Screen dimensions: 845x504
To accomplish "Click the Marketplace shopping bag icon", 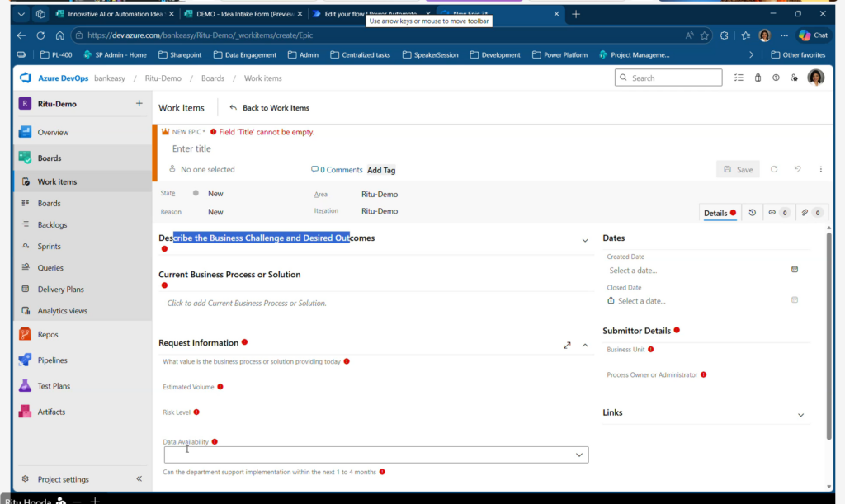I will [758, 78].
